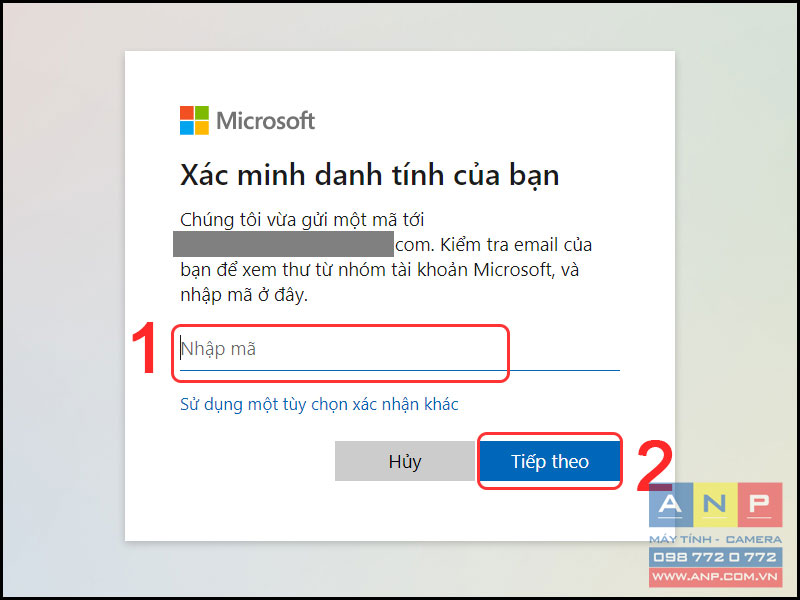Click the green square of Microsoft logo
Image resolution: width=800 pixels, height=600 pixels.
(202, 113)
